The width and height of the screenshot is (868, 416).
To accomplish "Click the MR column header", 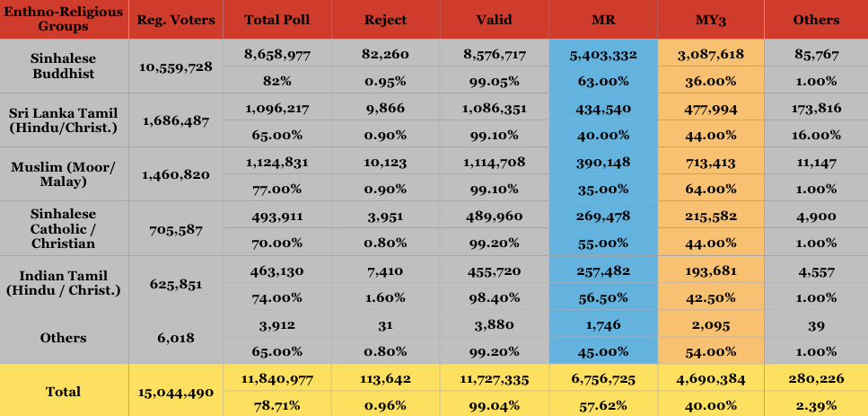I will click(x=603, y=20).
